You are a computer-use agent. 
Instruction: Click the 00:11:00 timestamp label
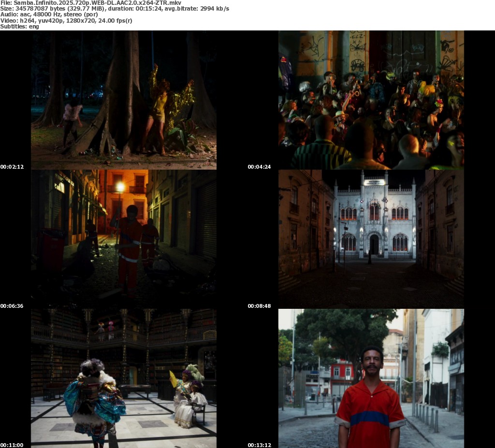12,445
